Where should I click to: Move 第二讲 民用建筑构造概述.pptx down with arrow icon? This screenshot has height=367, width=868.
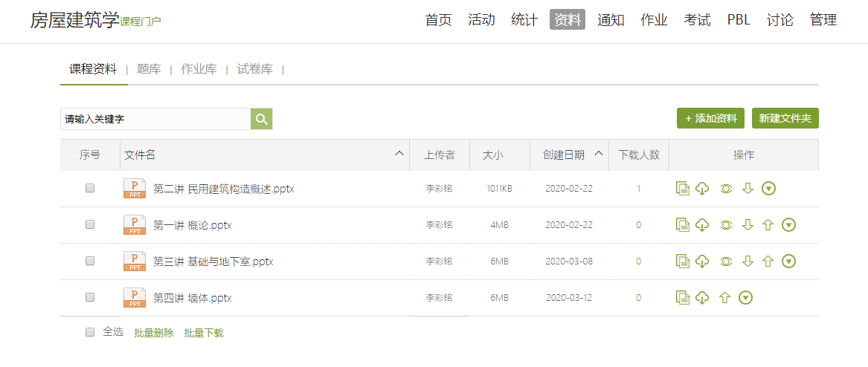(x=748, y=189)
